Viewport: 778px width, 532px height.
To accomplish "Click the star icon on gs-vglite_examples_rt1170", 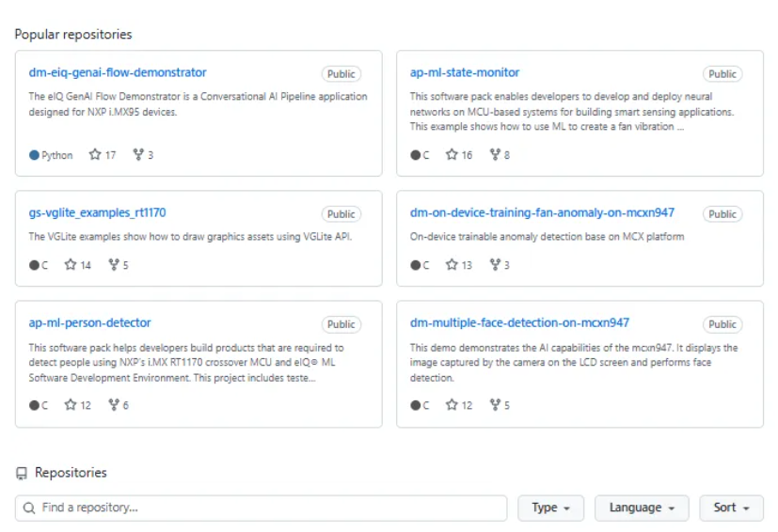I will coord(71,265).
